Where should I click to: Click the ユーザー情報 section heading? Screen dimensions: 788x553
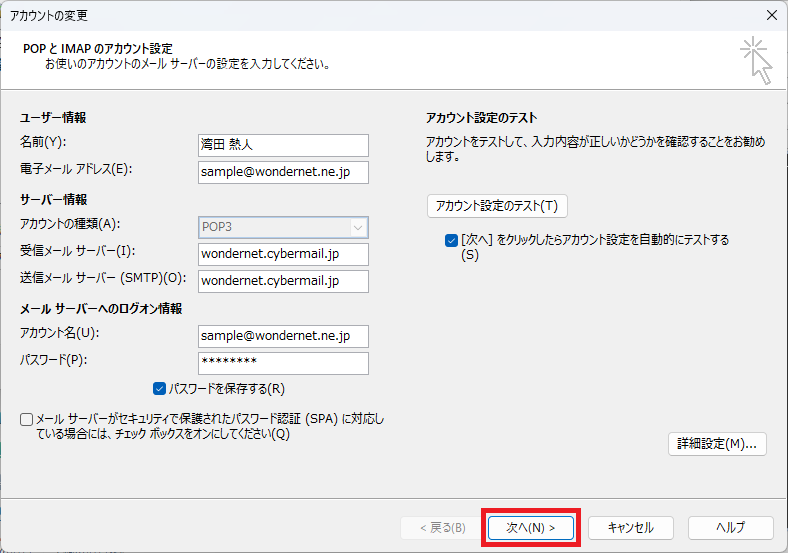click(53, 118)
